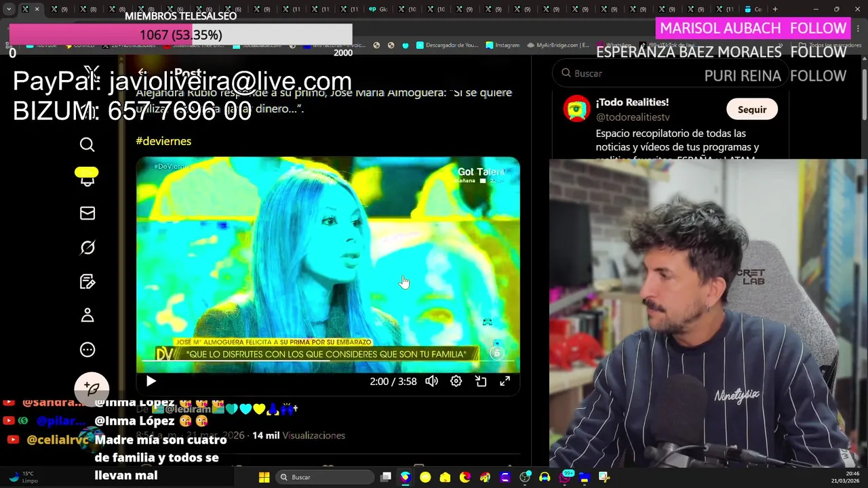Open video settings gear
Screen dimensions: 868x488
tap(456, 382)
